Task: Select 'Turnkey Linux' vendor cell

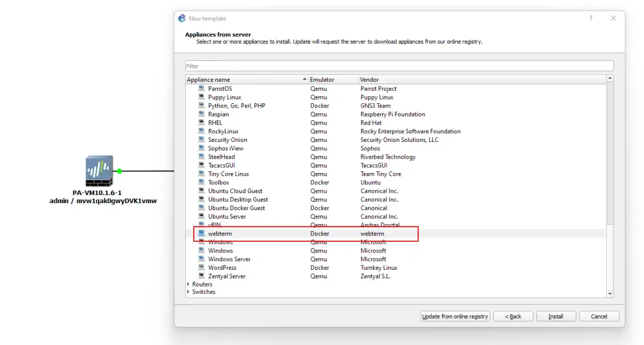Action: [379, 268]
